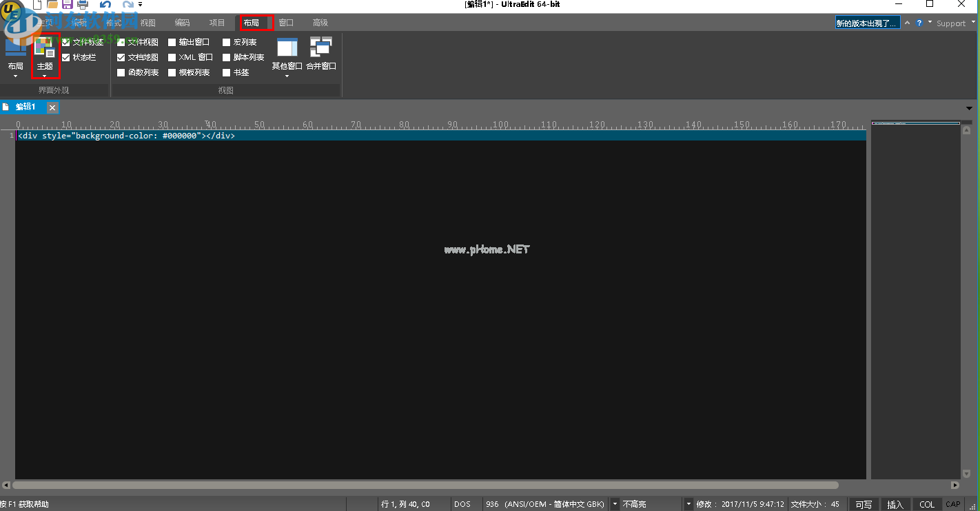Toggle the 状态栏 checkbox
The image size is (980, 511).
66,57
